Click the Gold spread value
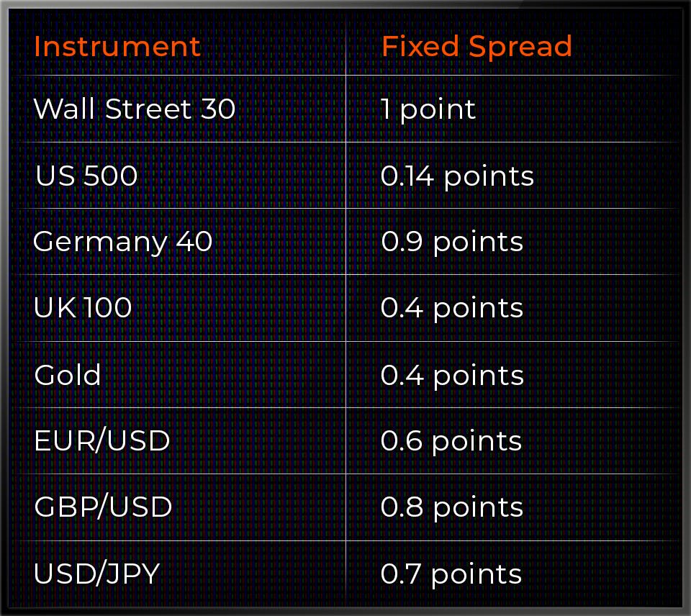This screenshot has height=616, width=691. [x=452, y=375]
